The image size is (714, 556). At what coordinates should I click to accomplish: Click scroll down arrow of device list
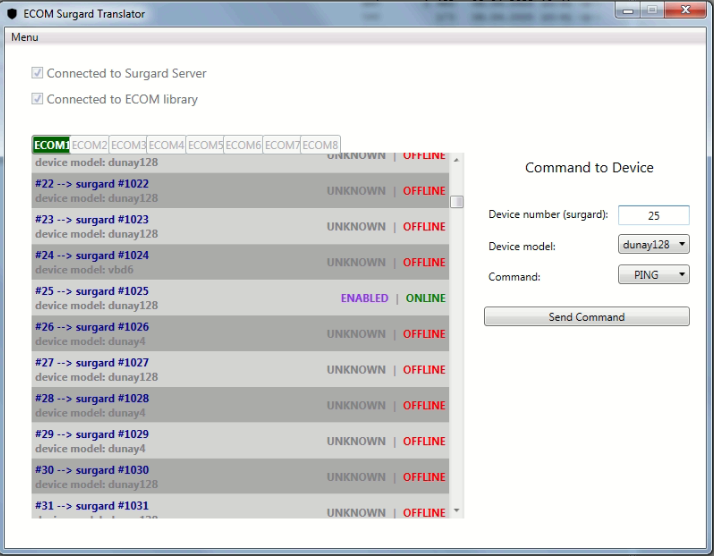[456, 511]
